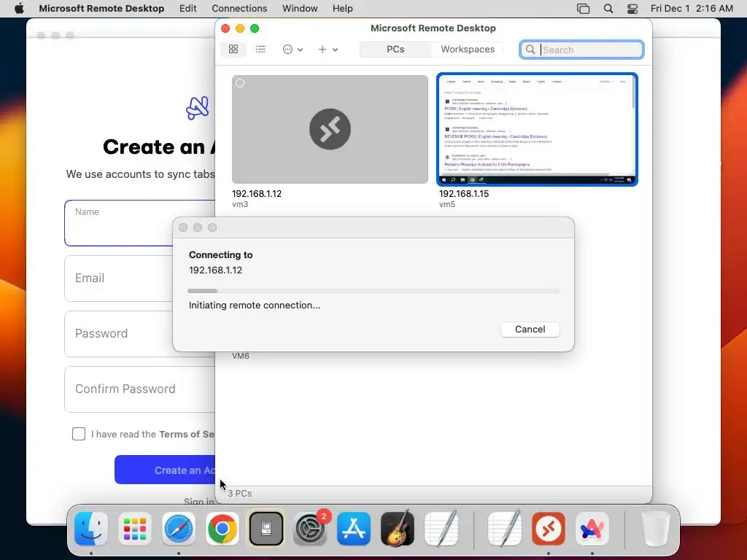Open System Settings from the Dock

coord(309,529)
